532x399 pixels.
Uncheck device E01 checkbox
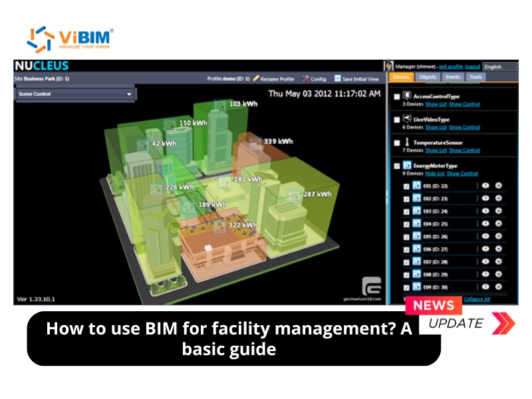pyautogui.click(x=406, y=186)
